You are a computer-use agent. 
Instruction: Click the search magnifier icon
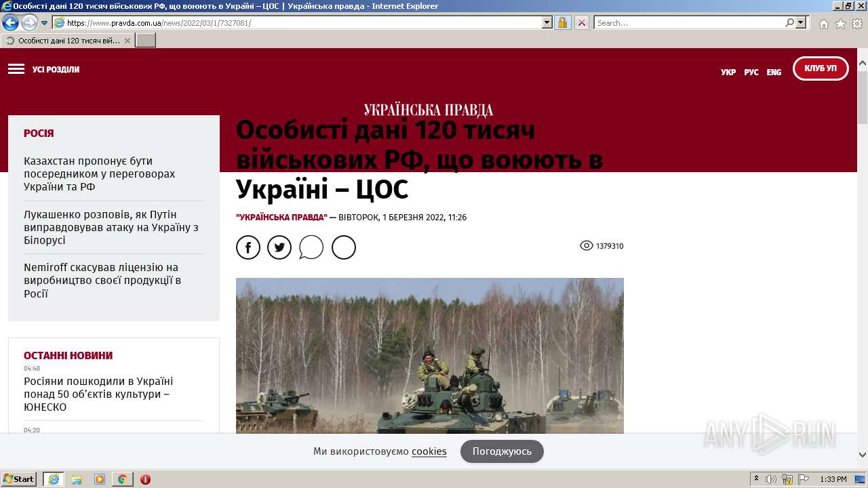pos(789,22)
